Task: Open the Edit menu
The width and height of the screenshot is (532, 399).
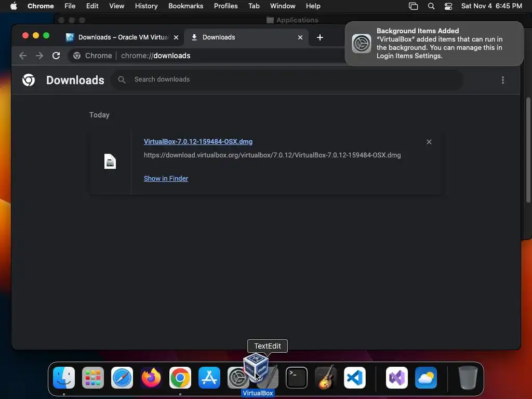Action: pyautogui.click(x=92, y=6)
